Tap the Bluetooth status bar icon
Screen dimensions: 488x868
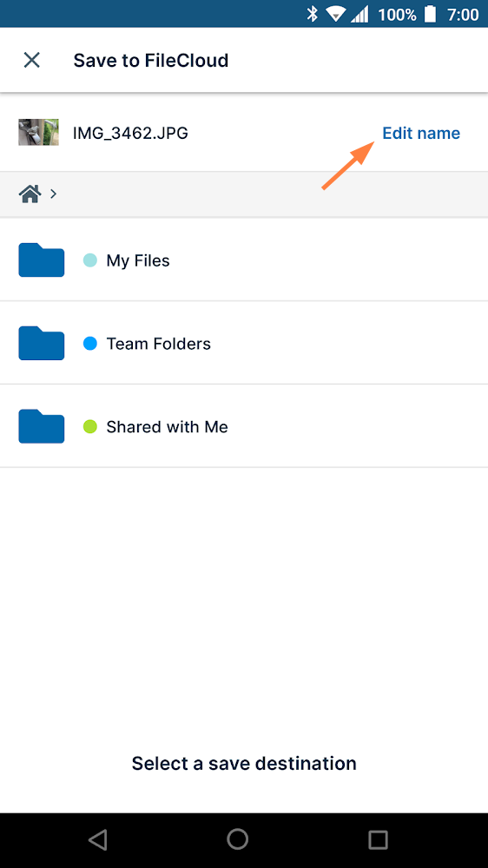[x=313, y=14]
